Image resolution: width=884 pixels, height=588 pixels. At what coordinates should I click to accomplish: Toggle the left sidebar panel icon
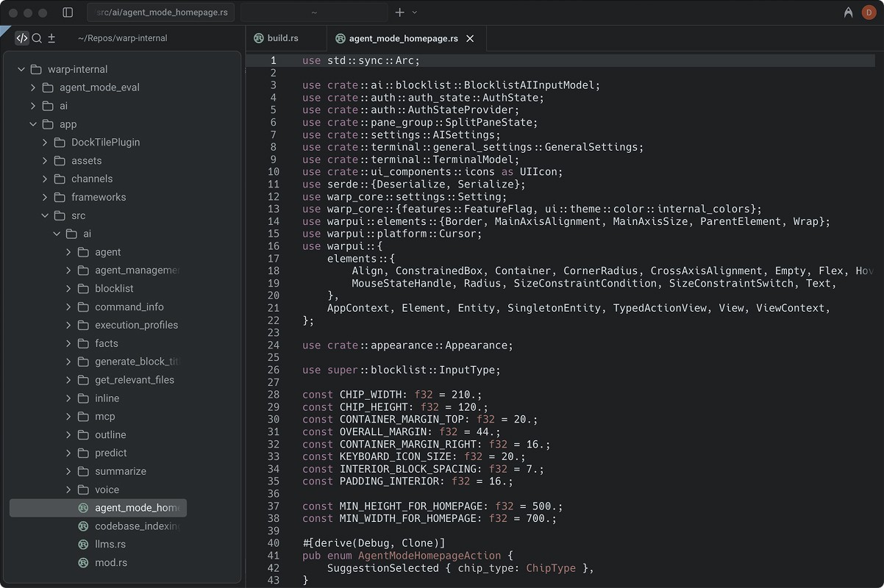(68, 12)
